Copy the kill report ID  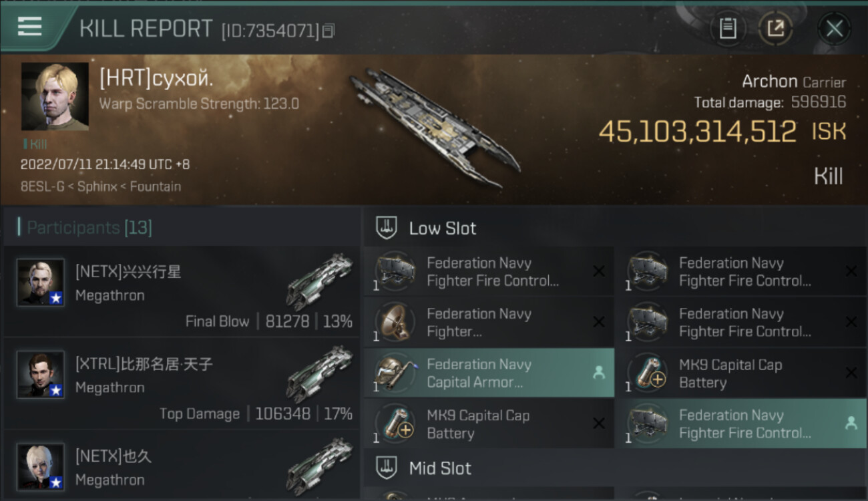328,31
